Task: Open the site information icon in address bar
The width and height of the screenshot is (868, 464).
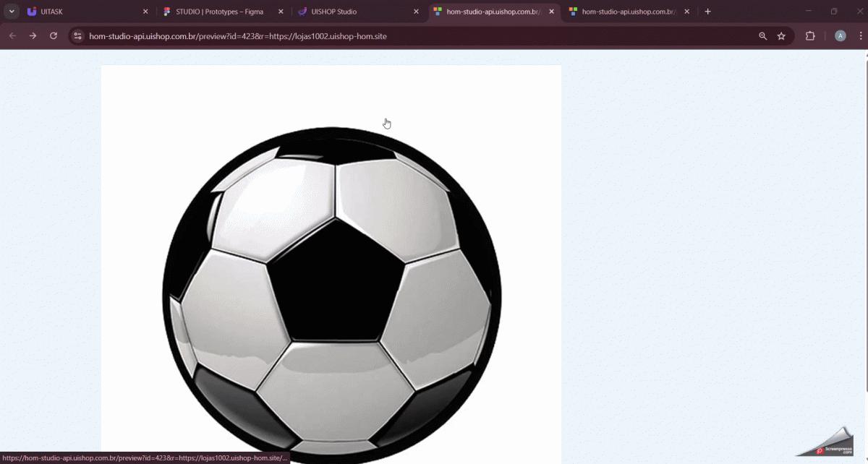Action: 78,36
